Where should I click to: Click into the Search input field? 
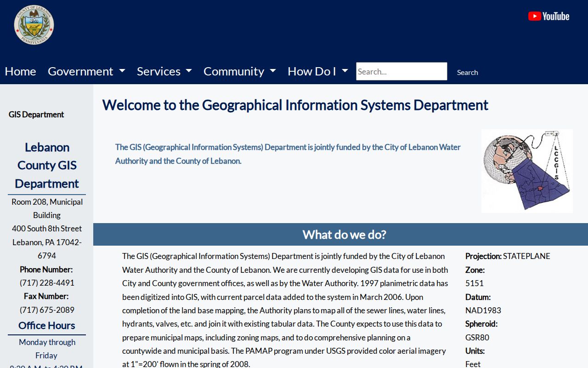coord(401,71)
